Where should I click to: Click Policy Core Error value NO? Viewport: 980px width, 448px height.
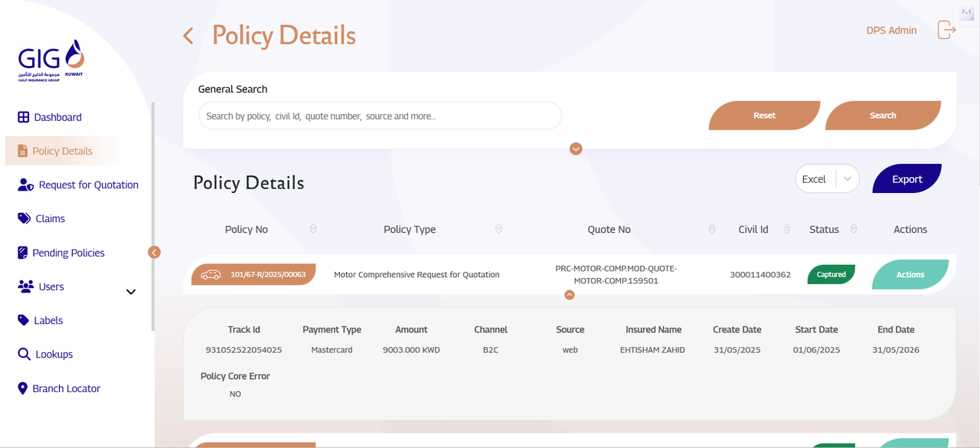[x=235, y=394]
